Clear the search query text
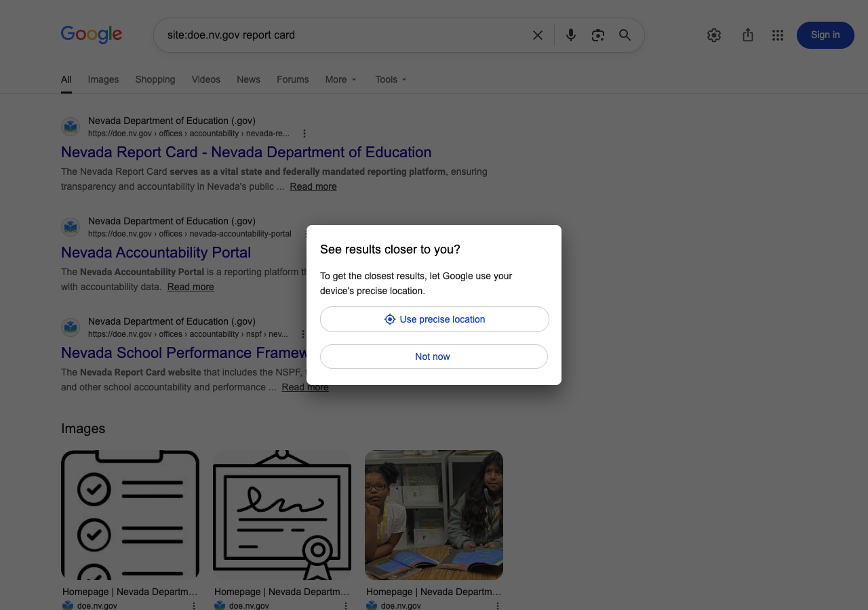The height and width of the screenshot is (610, 868). (x=538, y=35)
